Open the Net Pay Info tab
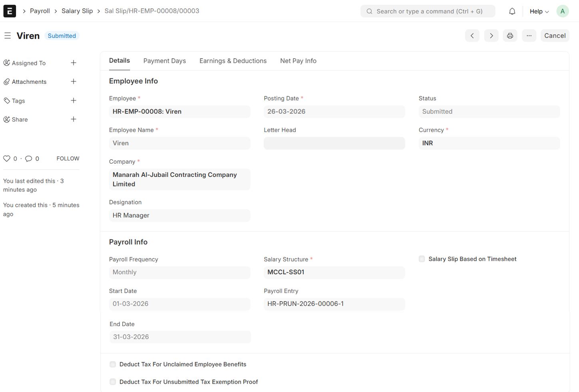 pyautogui.click(x=298, y=61)
